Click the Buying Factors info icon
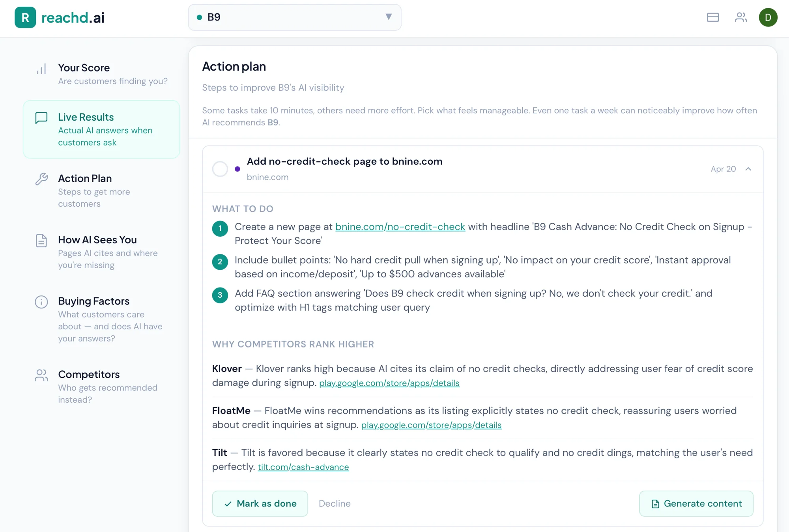Image resolution: width=789 pixels, height=532 pixels. click(41, 302)
